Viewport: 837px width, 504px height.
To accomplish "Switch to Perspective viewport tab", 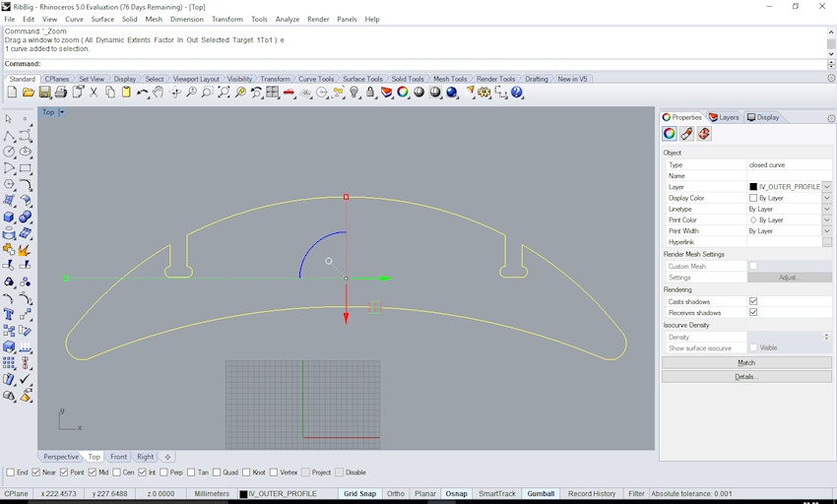I will click(x=61, y=457).
